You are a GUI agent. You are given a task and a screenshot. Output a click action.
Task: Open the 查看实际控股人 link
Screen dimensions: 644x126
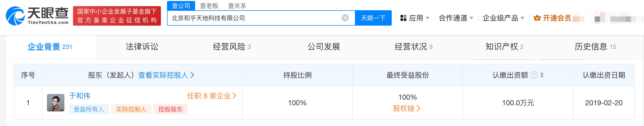[x=166, y=75]
